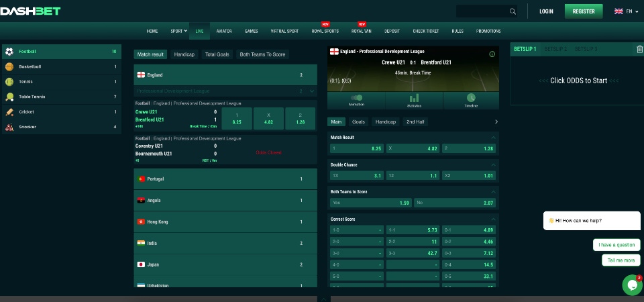Open the PROMOTIONS menu item
Image resolution: width=644 pixels, height=302 pixels.
[488, 32]
